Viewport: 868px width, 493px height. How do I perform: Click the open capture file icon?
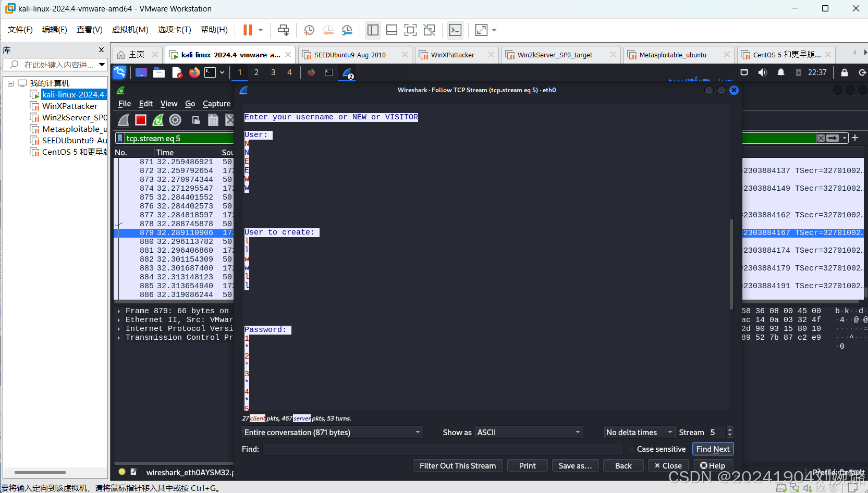coord(196,120)
